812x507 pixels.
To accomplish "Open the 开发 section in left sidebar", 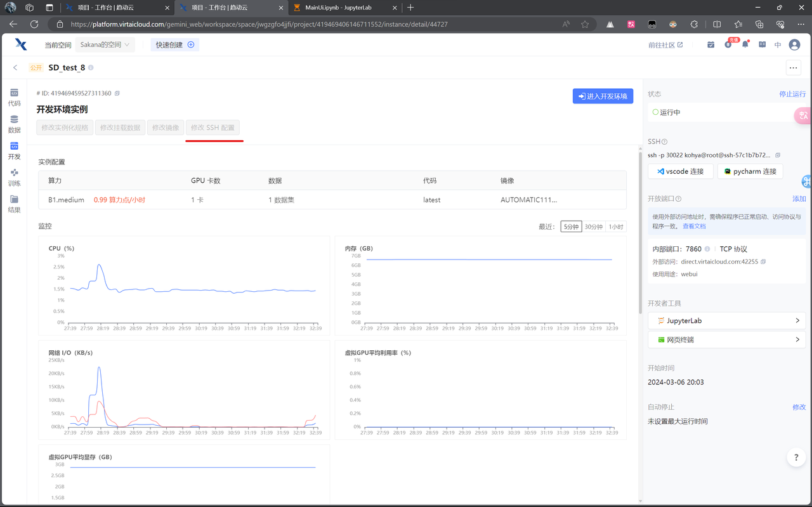I will point(14,150).
